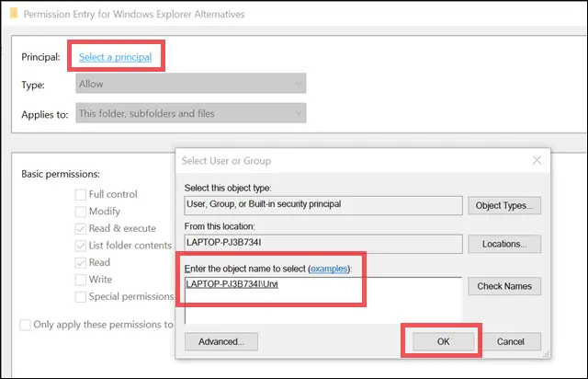Enable the Full control checkbox

click(x=81, y=194)
